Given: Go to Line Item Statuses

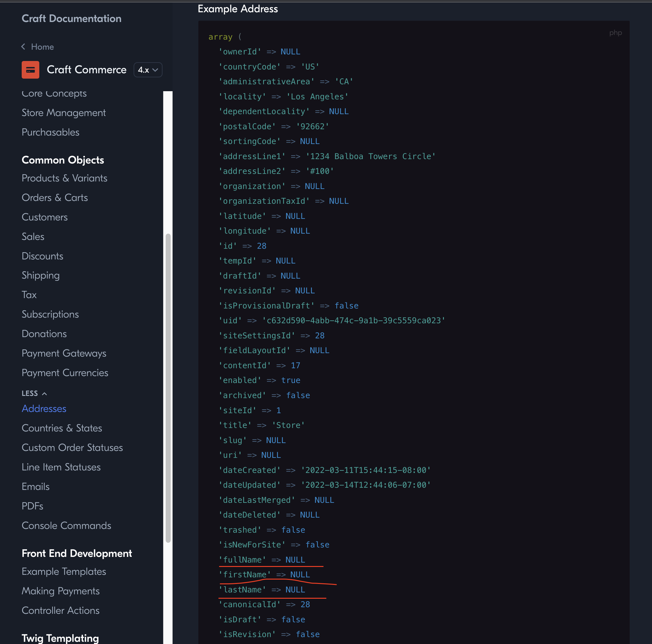Looking at the screenshot, I should click(x=61, y=467).
